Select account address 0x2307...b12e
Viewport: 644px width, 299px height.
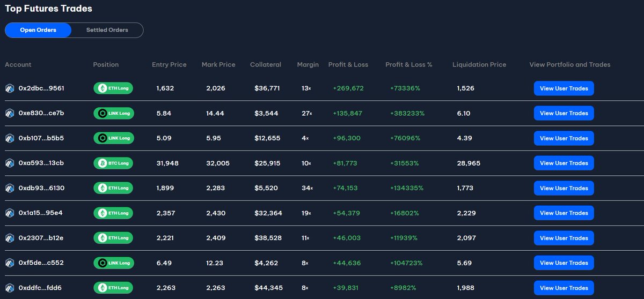tap(41, 238)
